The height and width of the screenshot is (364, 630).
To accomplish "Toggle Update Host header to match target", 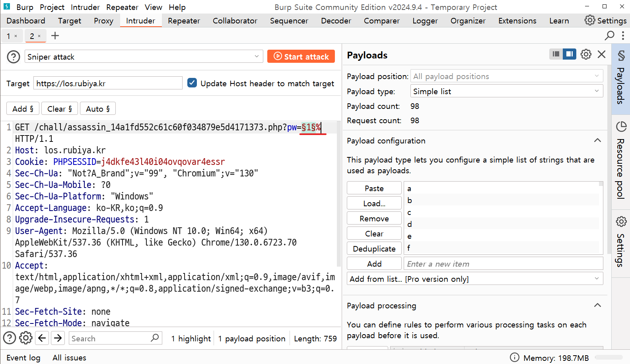I will pos(192,83).
